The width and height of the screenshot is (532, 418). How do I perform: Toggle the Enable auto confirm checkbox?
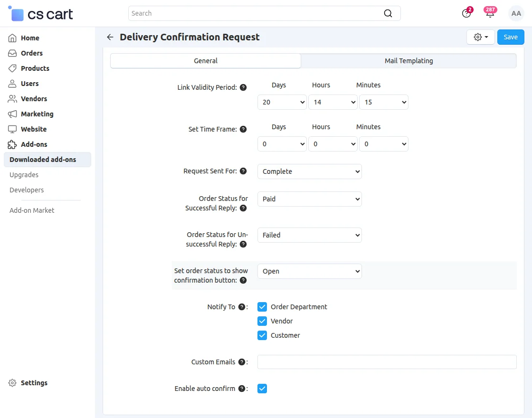[262, 388]
